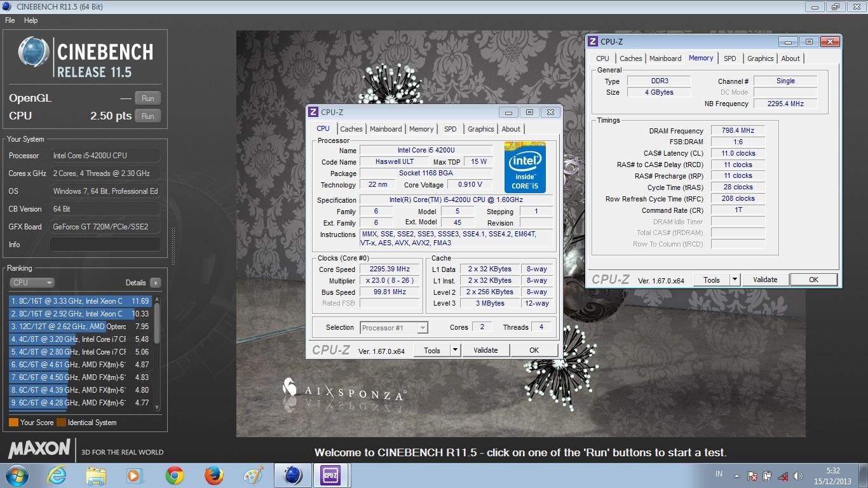Select ranking entry 4C/8T @ 3.20 GHz
The image size is (868, 488).
[80, 339]
